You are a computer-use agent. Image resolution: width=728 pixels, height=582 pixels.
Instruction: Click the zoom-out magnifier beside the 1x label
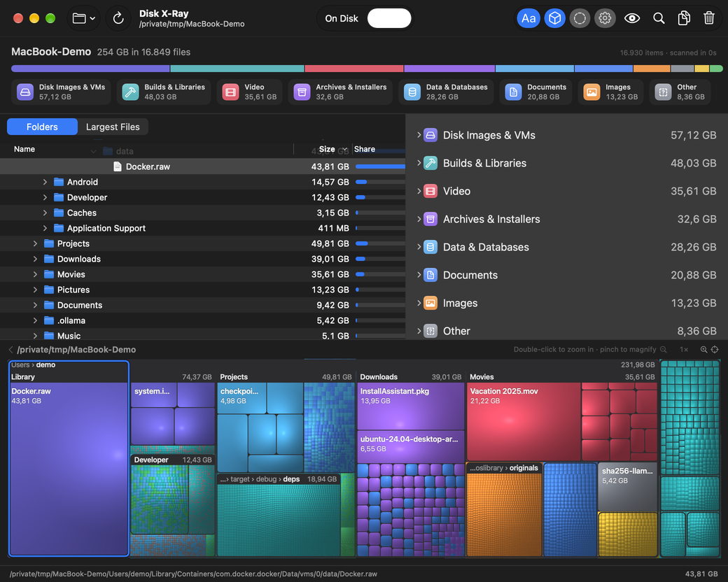point(664,350)
